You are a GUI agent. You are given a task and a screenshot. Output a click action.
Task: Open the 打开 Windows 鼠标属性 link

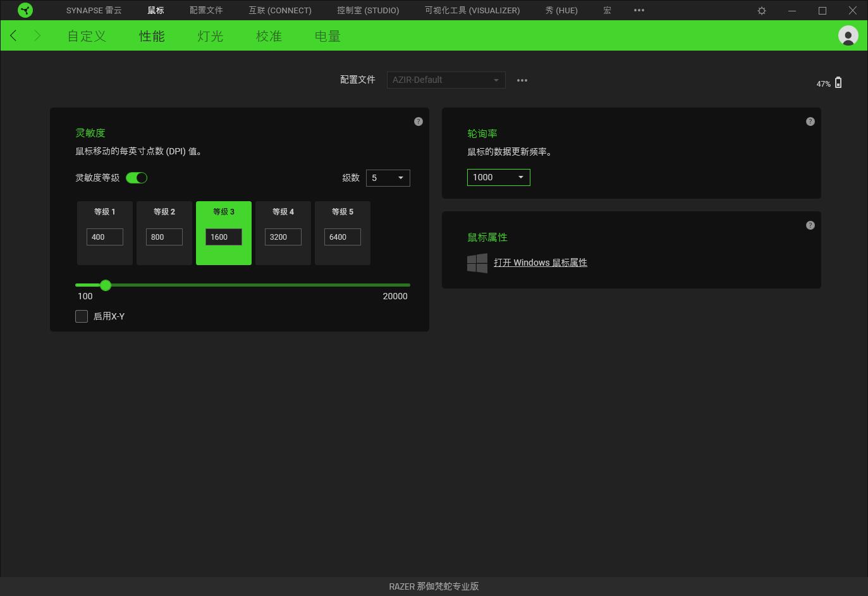click(540, 263)
